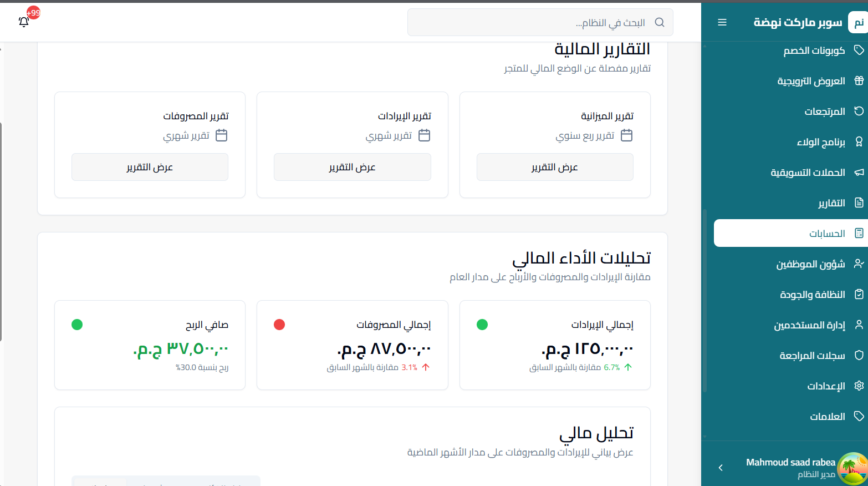Screen dimensions: 868x486
Task: Click the سوبر ماركت نهضة store name
Action: 798,22
